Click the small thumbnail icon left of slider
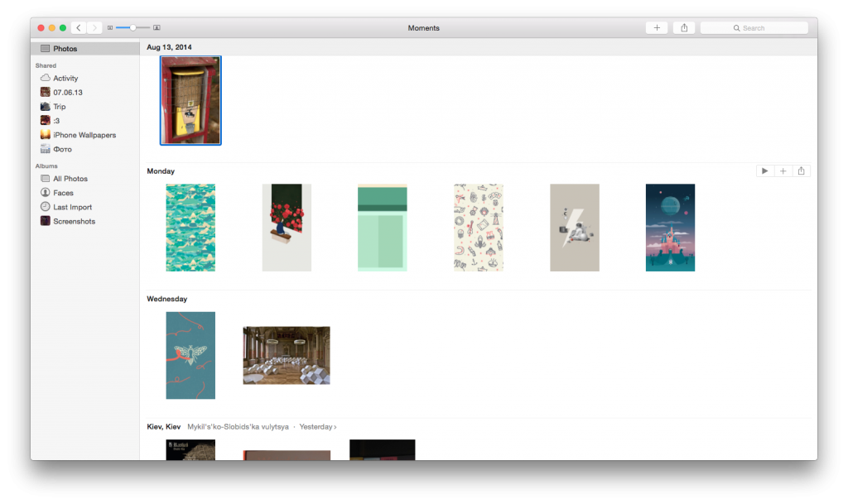 click(110, 28)
